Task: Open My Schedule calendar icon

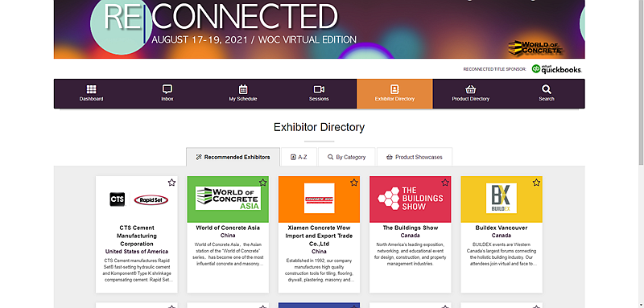Action: 243,89
